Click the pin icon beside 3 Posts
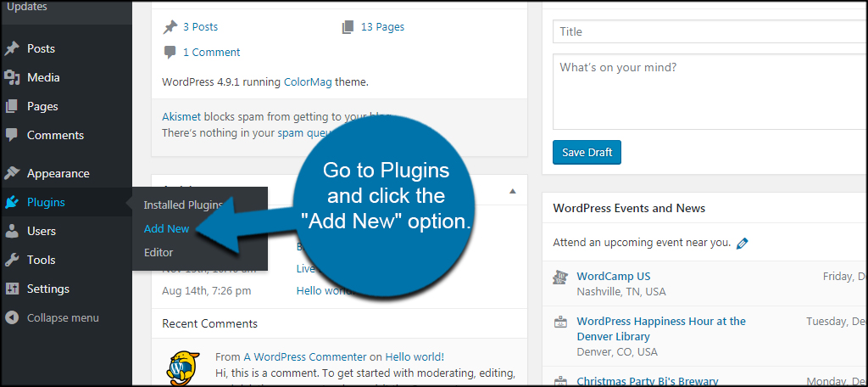868x387 pixels. [x=170, y=27]
